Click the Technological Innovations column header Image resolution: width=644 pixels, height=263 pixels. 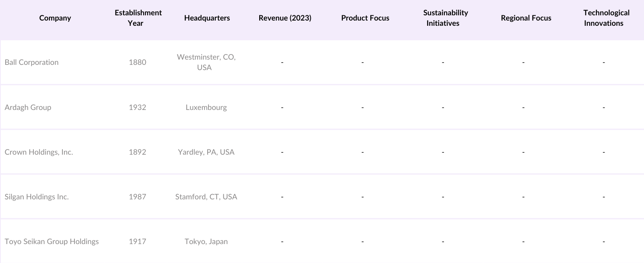(606, 18)
